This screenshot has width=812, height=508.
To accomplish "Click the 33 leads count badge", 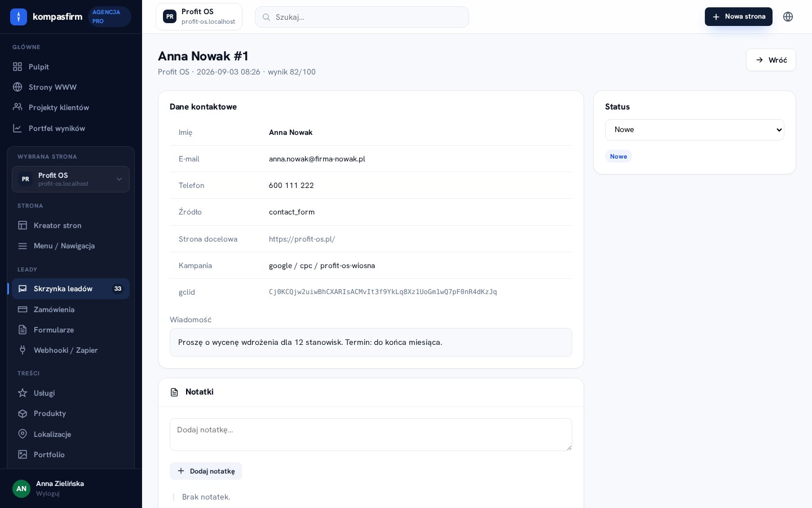I will [x=118, y=288].
